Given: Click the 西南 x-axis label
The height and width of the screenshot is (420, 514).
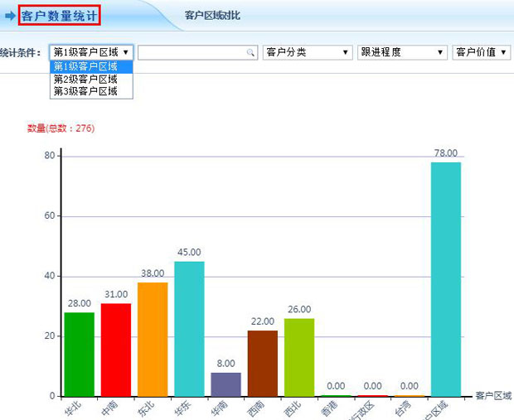Looking at the screenshot, I should [255, 408].
